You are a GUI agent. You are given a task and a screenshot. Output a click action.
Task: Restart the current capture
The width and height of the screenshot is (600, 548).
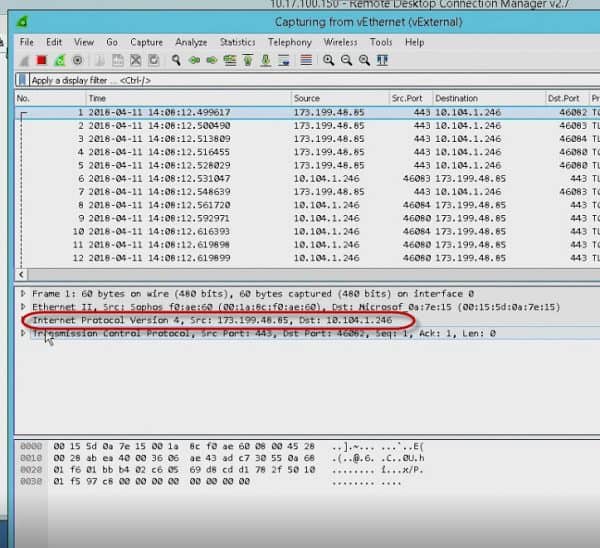[59, 60]
